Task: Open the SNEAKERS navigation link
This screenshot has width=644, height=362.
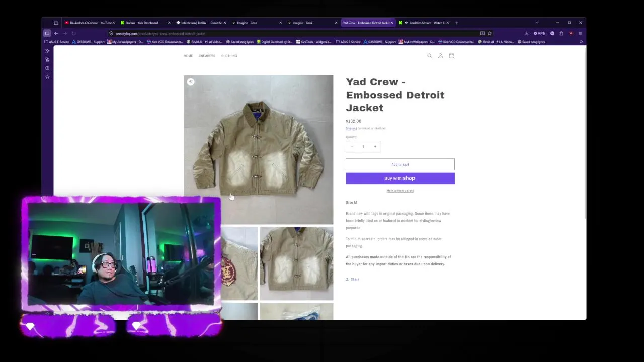Action: 207,56
